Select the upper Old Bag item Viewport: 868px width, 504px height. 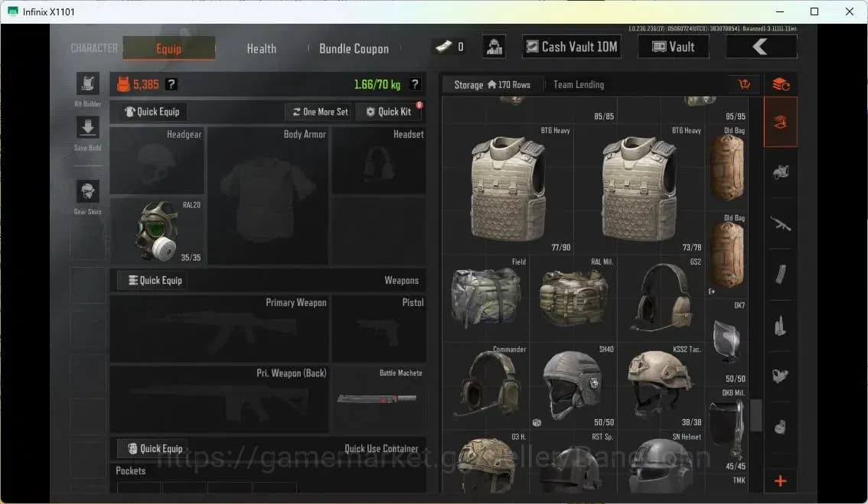click(x=727, y=167)
